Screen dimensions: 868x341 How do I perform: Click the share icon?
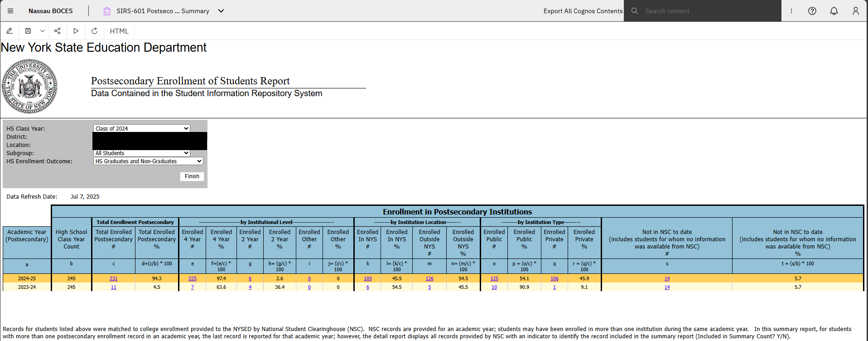(58, 31)
